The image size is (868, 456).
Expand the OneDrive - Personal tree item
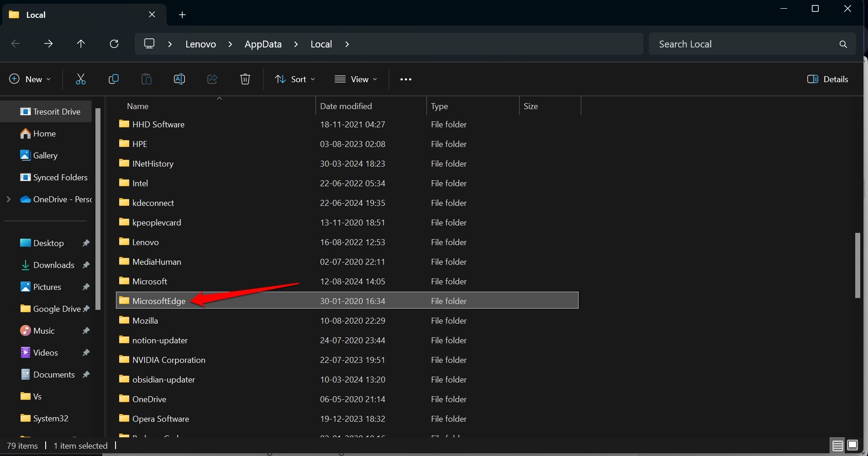pyautogui.click(x=8, y=199)
